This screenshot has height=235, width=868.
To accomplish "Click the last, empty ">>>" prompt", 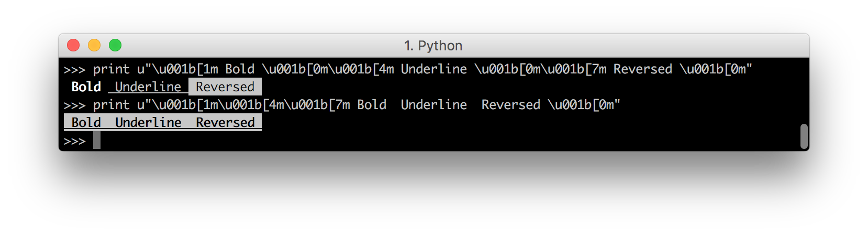I will click(x=74, y=141).
